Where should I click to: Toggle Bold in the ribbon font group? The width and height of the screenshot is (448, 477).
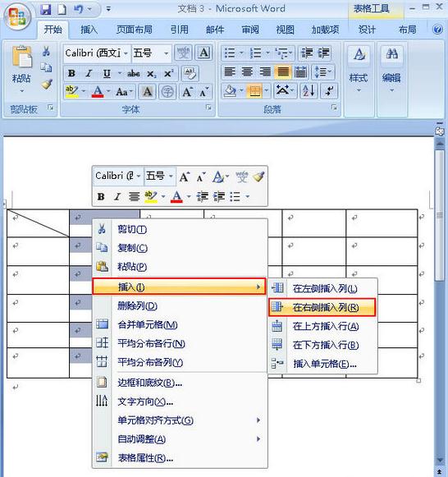[x=71, y=73]
